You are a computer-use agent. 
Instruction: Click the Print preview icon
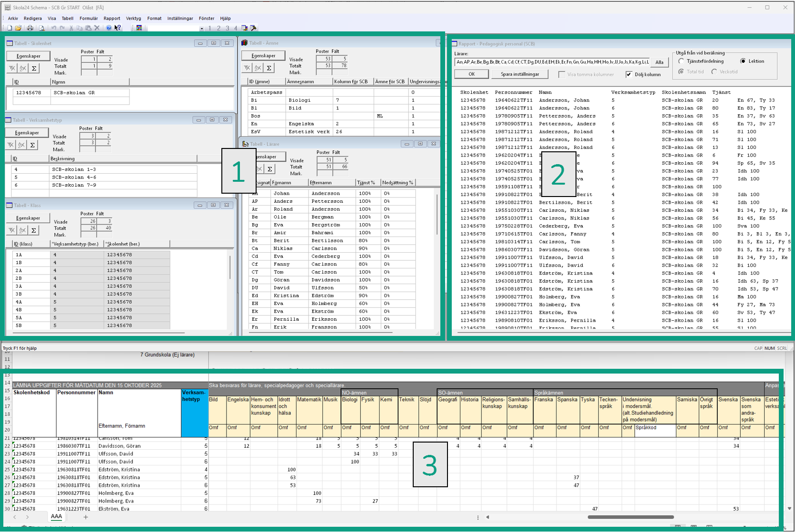41,28
